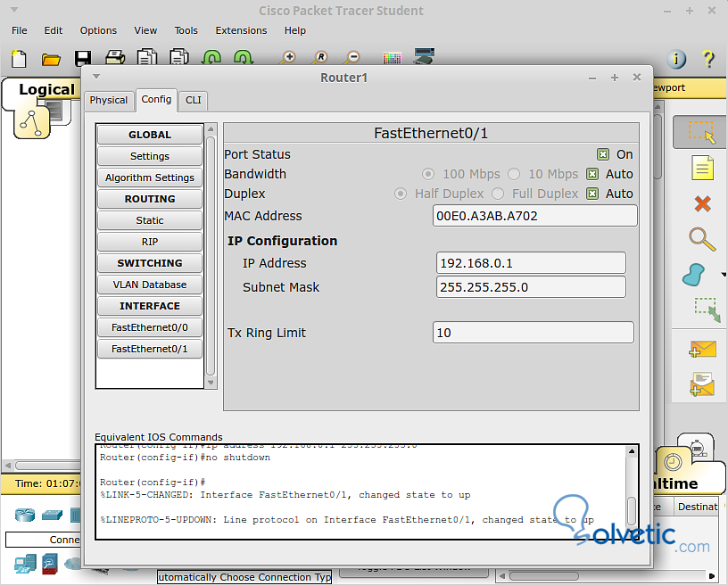728x586 pixels.
Task: Open FastEthernet0/0 interface button
Action: point(150,327)
